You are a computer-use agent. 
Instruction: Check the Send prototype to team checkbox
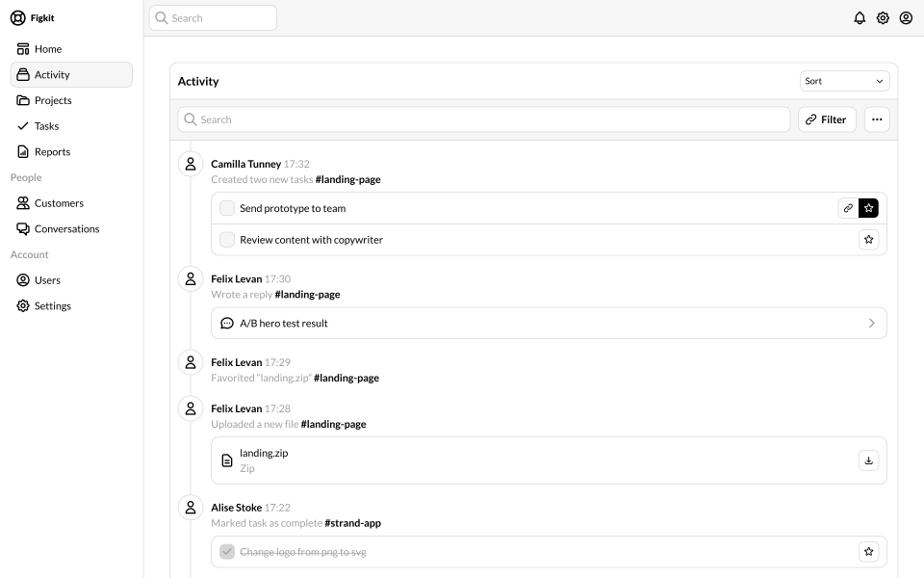(227, 208)
